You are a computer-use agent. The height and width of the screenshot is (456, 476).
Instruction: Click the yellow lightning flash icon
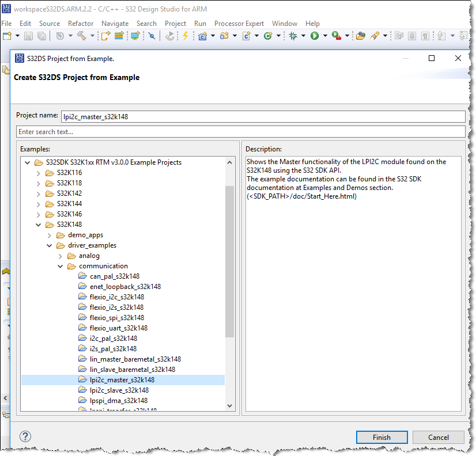[185, 36]
